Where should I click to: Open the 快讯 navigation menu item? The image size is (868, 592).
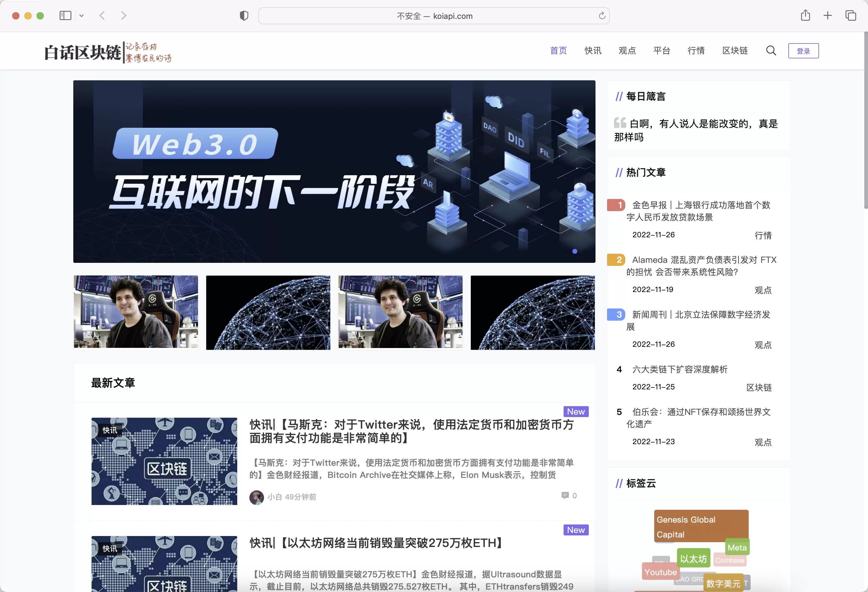coord(593,50)
